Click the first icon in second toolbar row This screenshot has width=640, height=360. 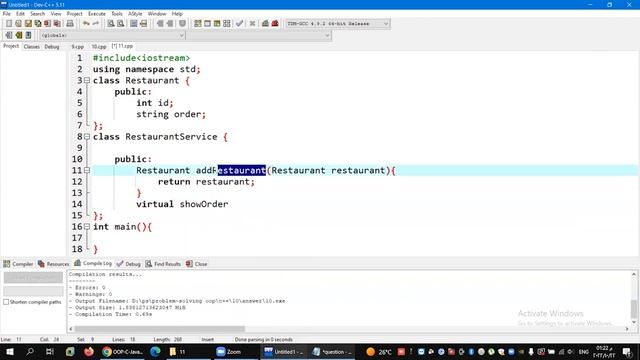[9, 36]
